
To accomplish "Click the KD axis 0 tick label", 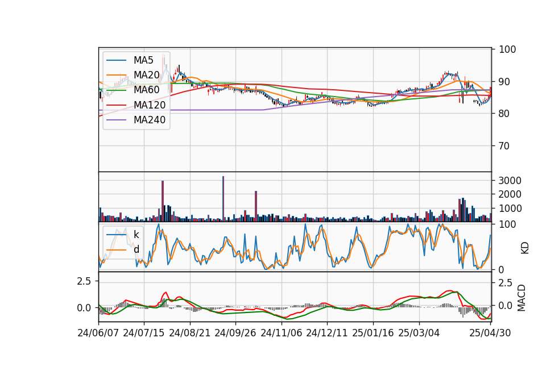I will pos(502,269).
